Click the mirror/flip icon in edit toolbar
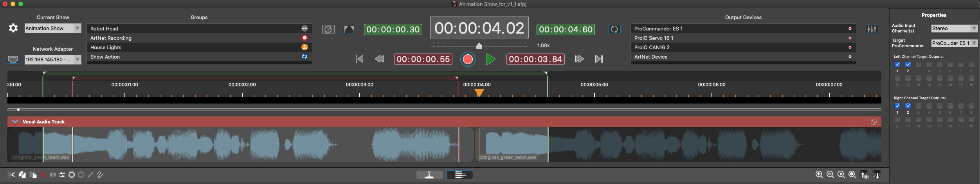The image size is (980, 184). pyautogui.click(x=52, y=175)
